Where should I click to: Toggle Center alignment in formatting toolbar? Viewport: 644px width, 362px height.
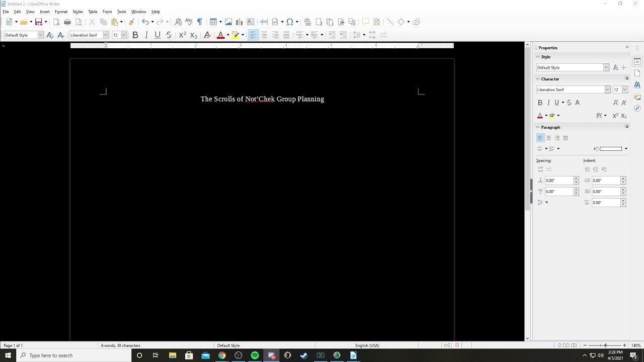pos(264,35)
